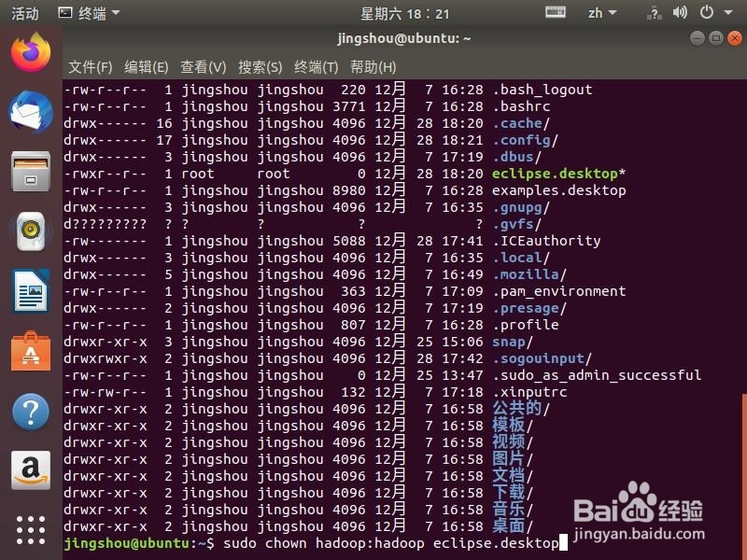
Task: Open the 终端(T) menu
Action: (x=316, y=67)
